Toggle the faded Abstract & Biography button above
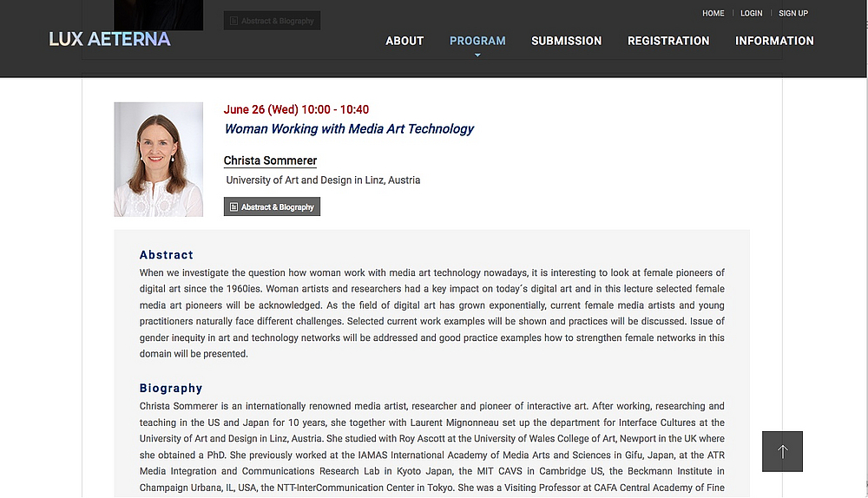 (272, 21)
